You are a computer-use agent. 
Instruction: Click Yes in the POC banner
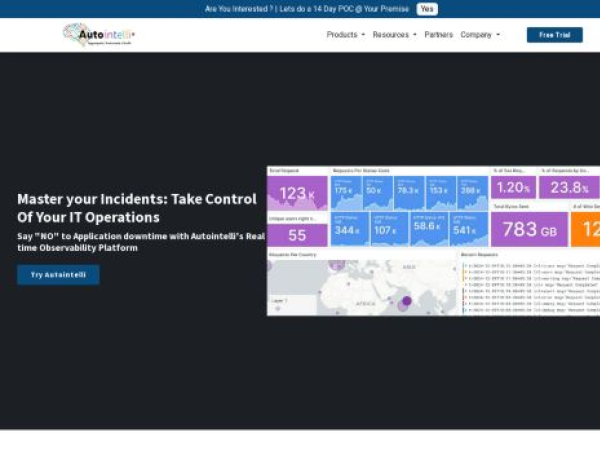(x=427, y=9)
